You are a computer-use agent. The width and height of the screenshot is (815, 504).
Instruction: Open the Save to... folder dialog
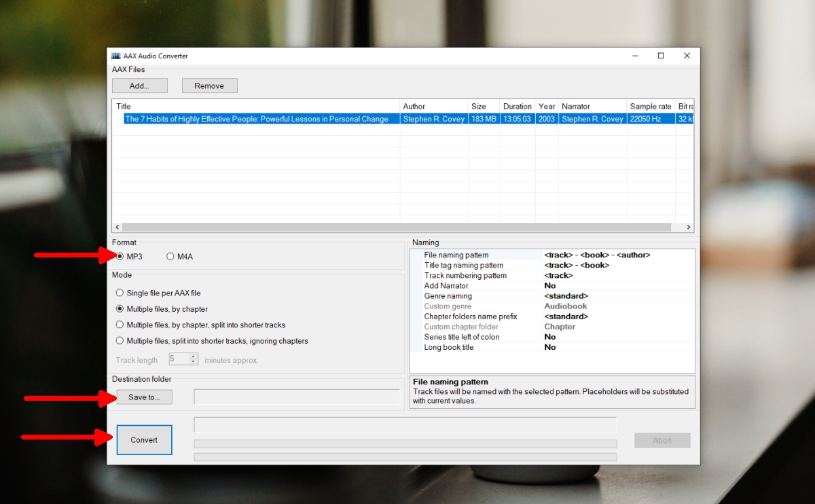(x=144, y=397)
